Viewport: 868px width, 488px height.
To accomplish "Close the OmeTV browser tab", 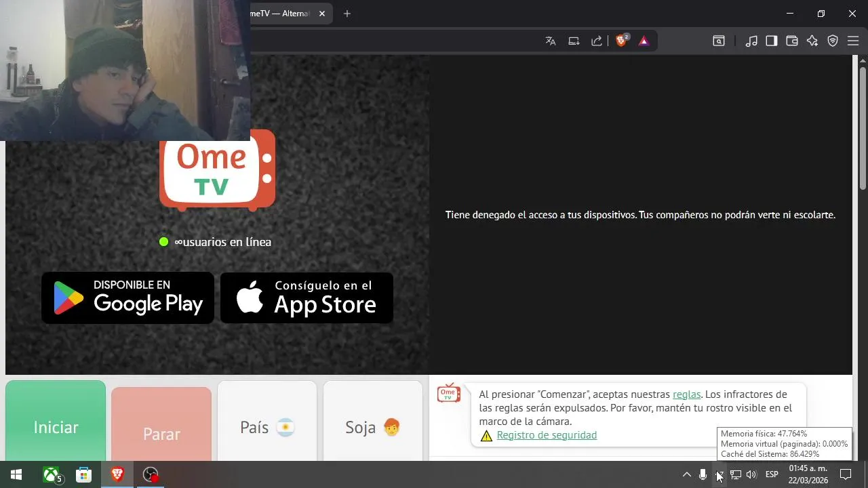I will pyautogui.click(x=322, y=14).
